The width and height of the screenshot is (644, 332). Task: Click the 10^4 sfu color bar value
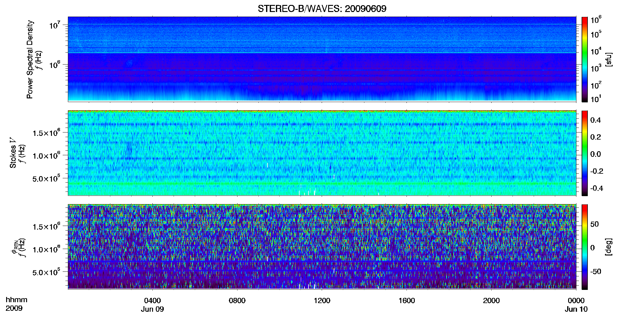pos(596,51)
